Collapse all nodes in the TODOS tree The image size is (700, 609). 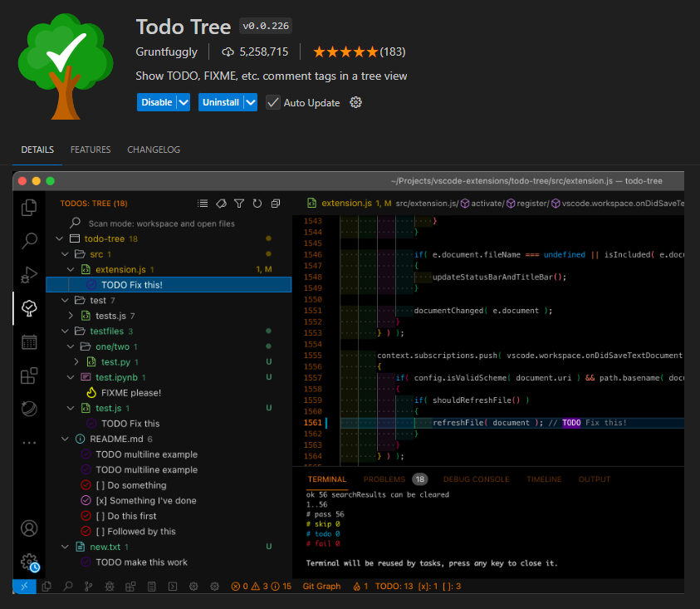pos(276,204)
